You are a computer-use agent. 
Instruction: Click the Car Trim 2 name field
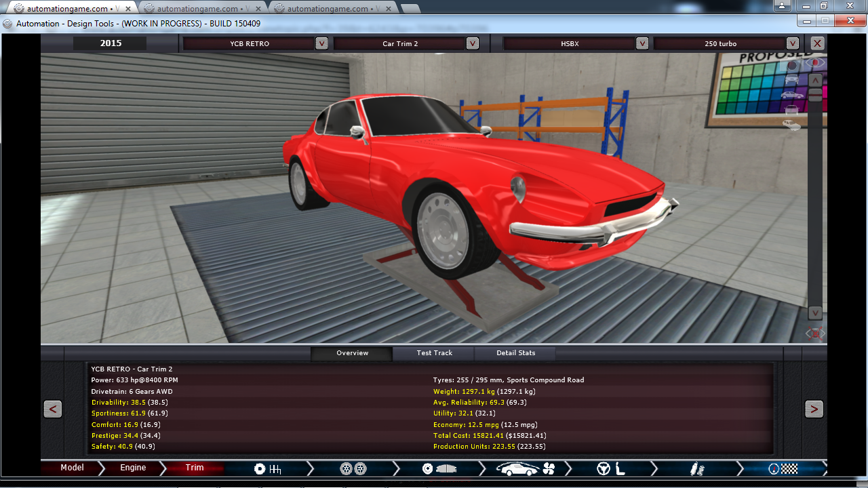400,43
